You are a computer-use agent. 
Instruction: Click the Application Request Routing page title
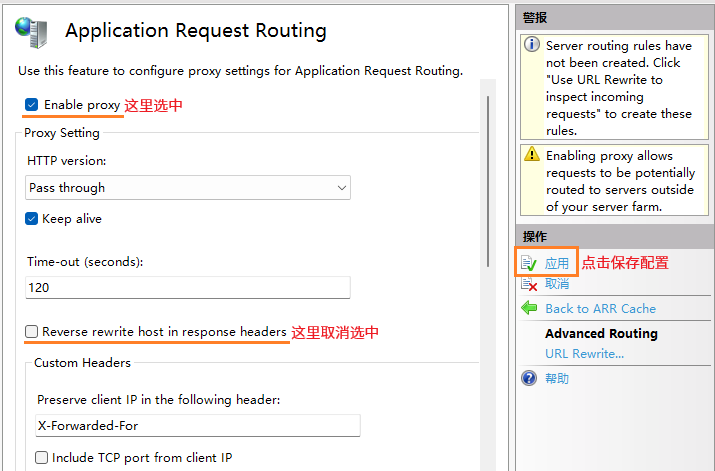coord(196,31)
